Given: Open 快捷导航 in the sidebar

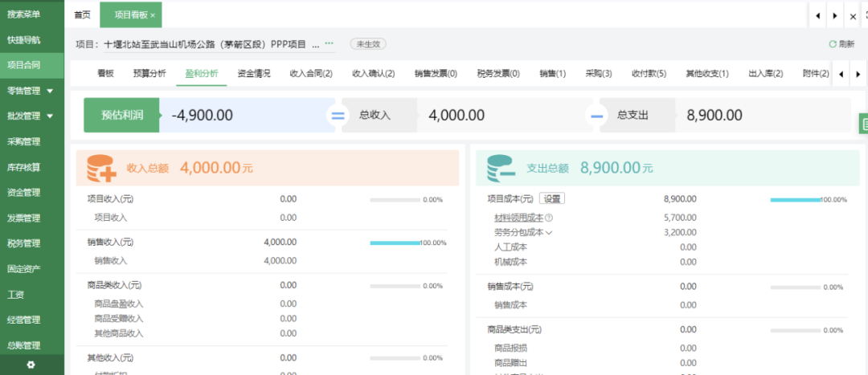Looking at the screenshot, I should pyautogui.click(x=24, y=40).
